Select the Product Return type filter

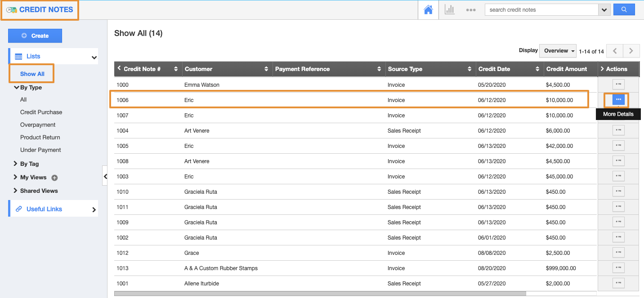(x=40, y=138)
